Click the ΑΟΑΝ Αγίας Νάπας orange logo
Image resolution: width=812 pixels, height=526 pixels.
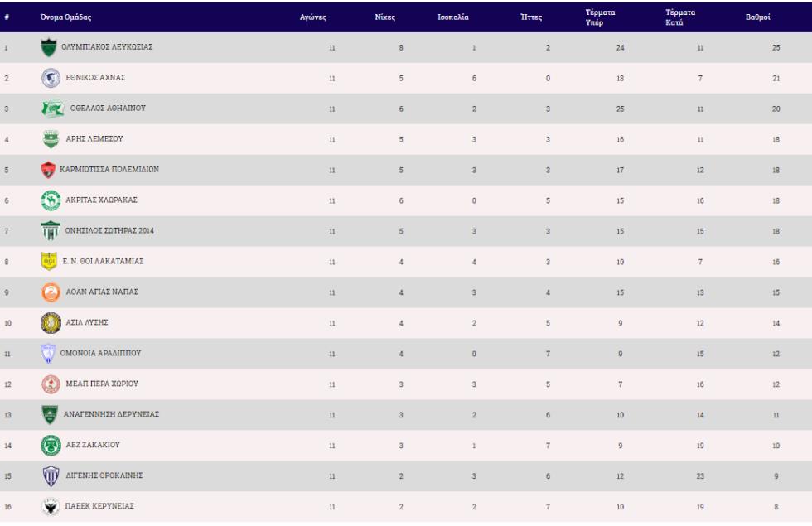(51, 292)
